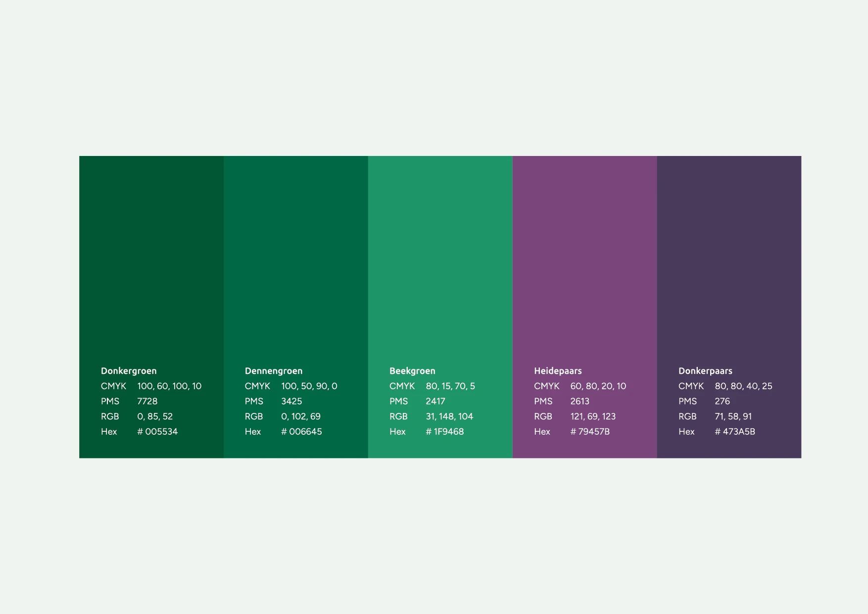Click RGB value 31, 148, 104
Viewport: 868px width, 614px height.
449,416
